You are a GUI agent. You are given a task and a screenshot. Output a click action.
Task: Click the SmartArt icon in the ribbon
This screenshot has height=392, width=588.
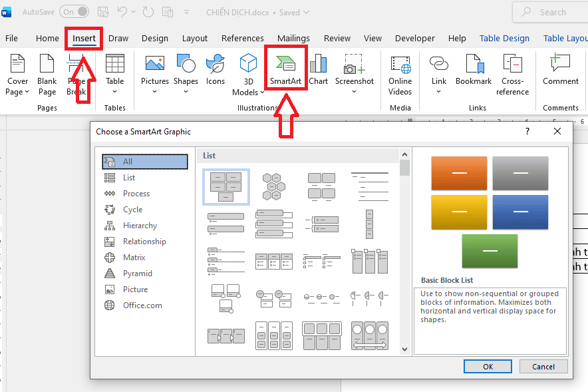(285, 65)
